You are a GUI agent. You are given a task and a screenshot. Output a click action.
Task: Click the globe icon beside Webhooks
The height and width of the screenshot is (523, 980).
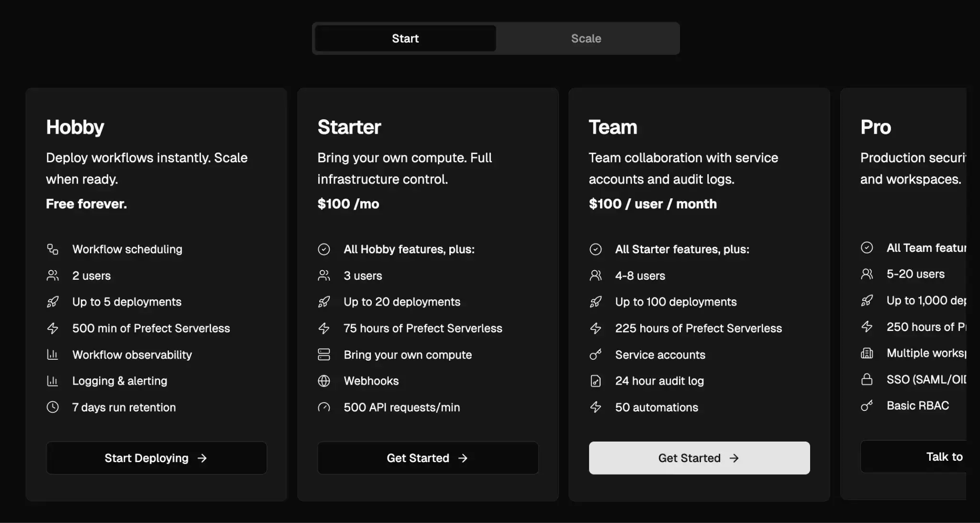[x=324, y=381]
